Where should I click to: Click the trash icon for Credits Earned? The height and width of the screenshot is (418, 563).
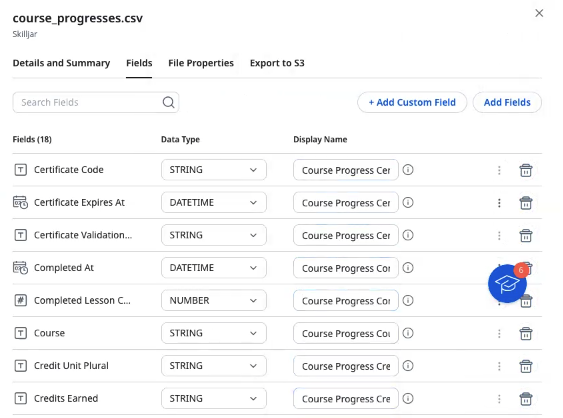(x=526, y=399)
